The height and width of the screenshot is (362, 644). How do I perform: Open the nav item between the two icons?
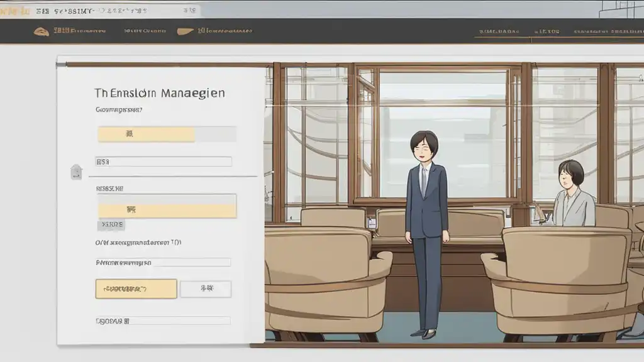145,31
